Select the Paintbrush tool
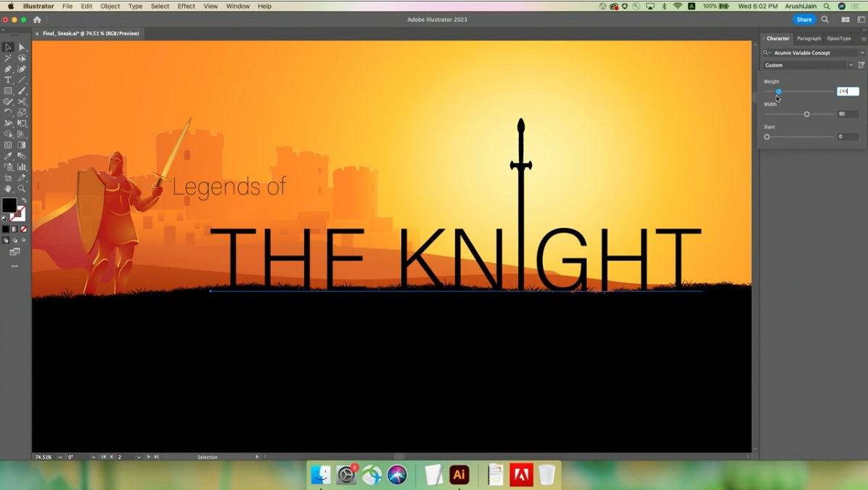868x490 pixels. 22,91
